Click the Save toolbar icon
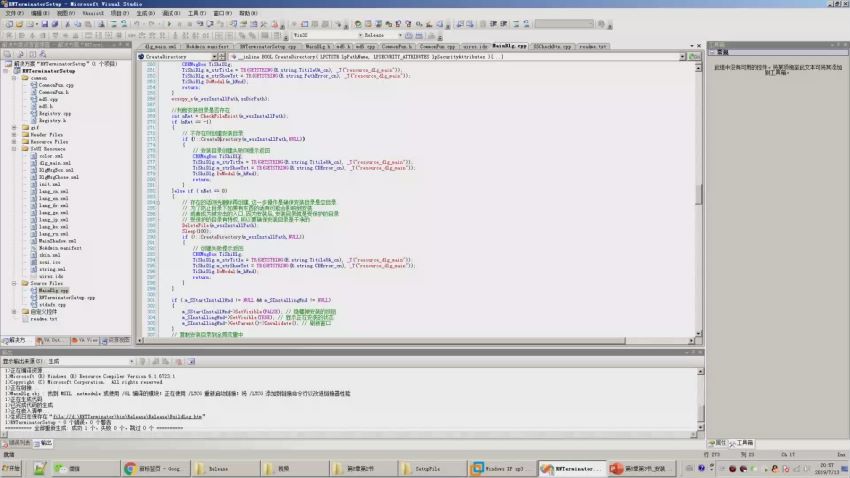The image size is (850, 478). point(44,24)
